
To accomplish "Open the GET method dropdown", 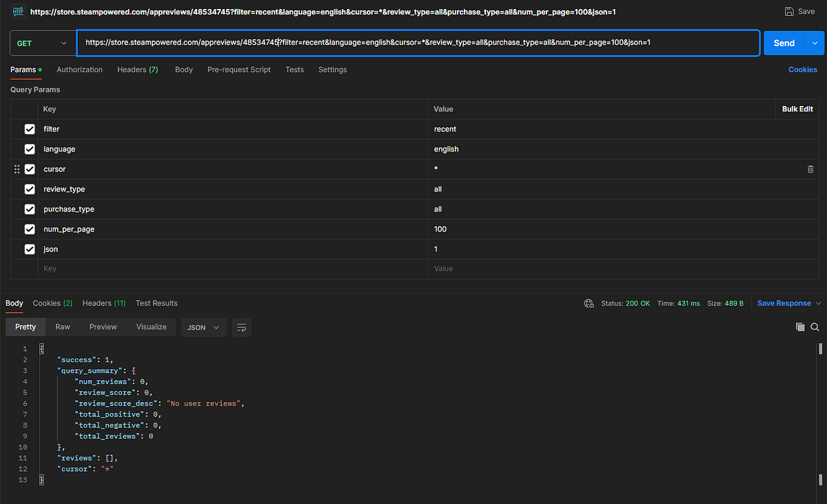I will click(x=43, y=42).
